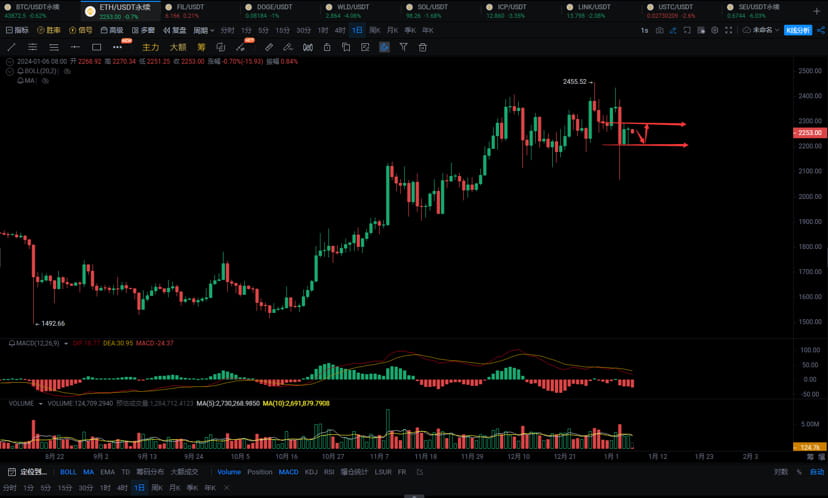Click the 筹 chip distribution button
The width and height of the screenshot is (828, 498).
coord(201,48)
